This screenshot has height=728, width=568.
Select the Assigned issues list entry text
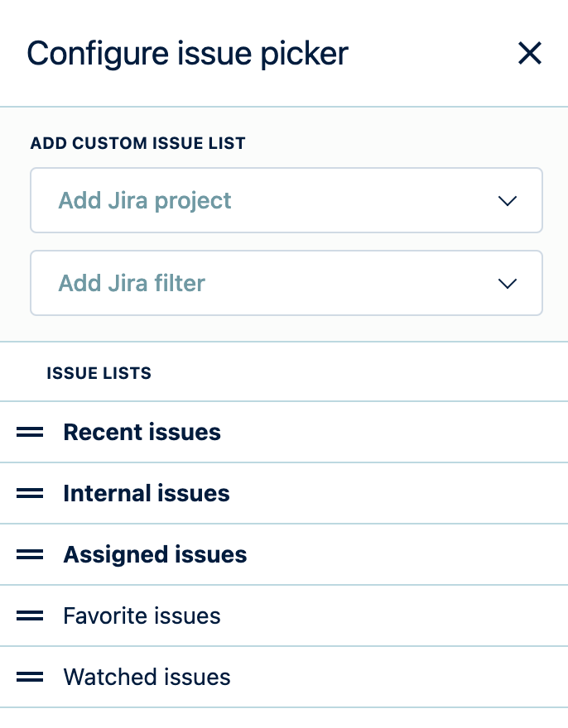click(x=155, y=554)
